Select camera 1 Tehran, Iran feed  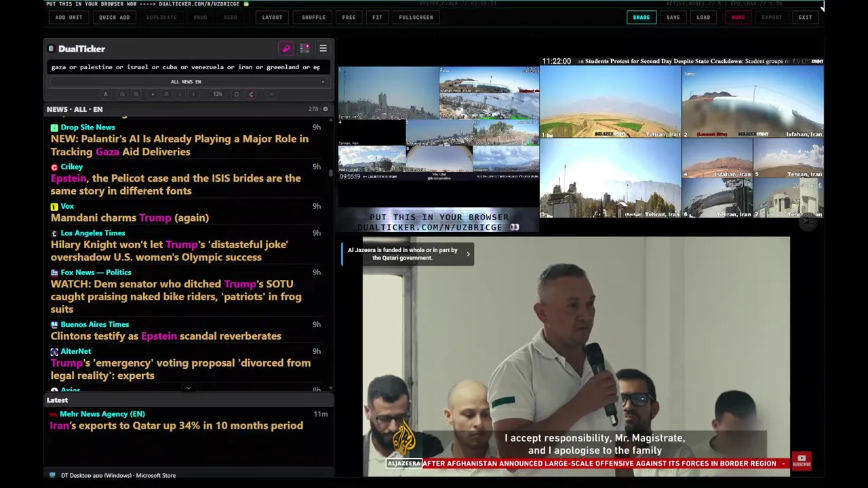[610, 102]
